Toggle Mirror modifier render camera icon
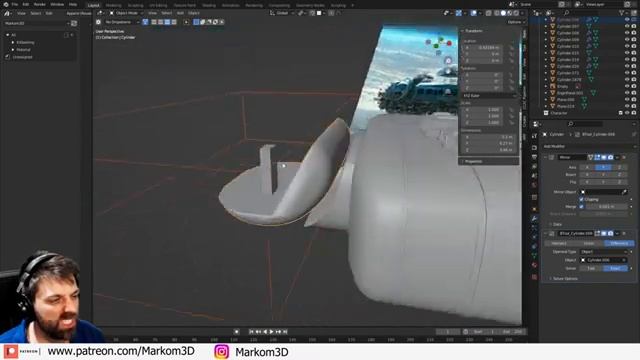This screenshot has width=640, height=360. (610, 157)
